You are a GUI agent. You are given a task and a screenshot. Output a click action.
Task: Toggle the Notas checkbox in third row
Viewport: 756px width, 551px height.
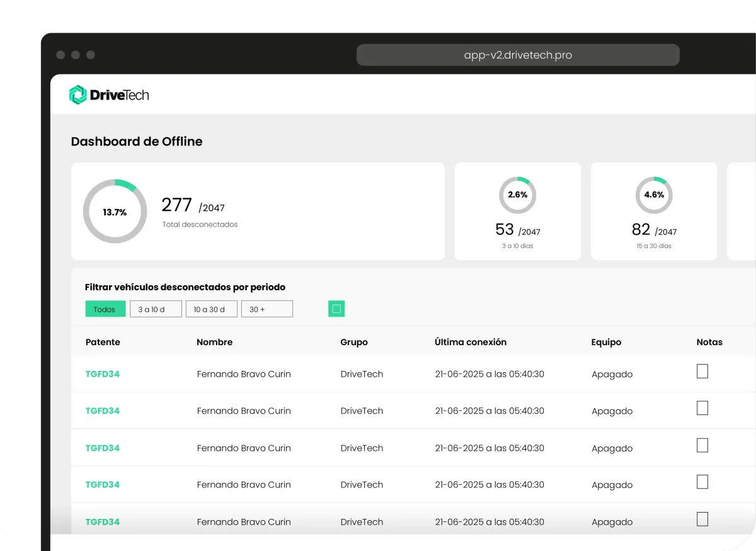coord(702,445)
